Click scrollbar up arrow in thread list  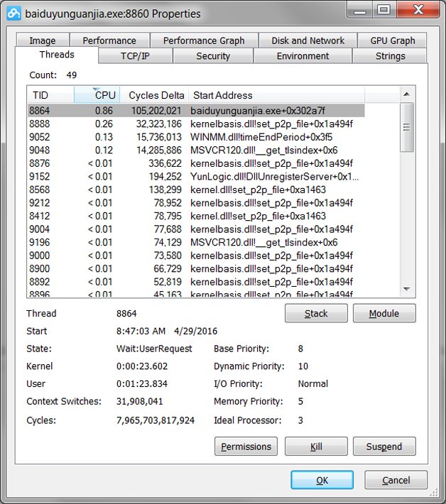click(x=406, y=94)
